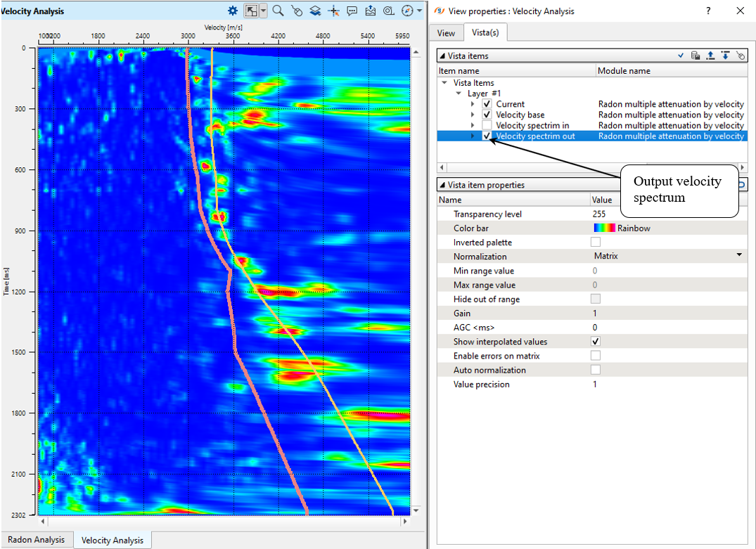Switch to the Radon Analysis tab
The width and height of the screenshot is (756, 549).
tap(37, 540)
